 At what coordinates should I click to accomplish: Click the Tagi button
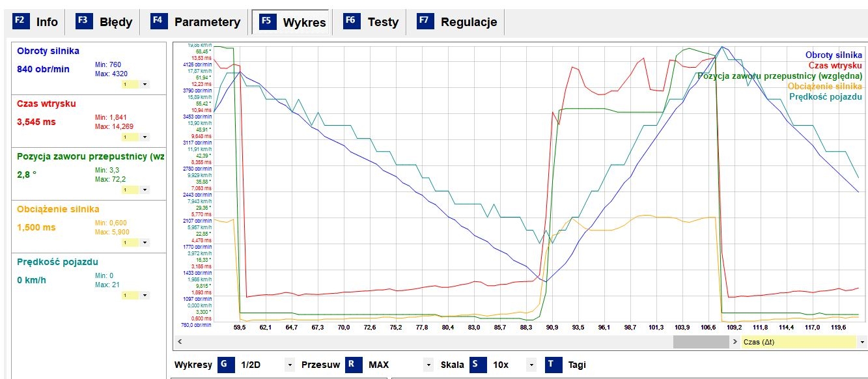(578, 365)
